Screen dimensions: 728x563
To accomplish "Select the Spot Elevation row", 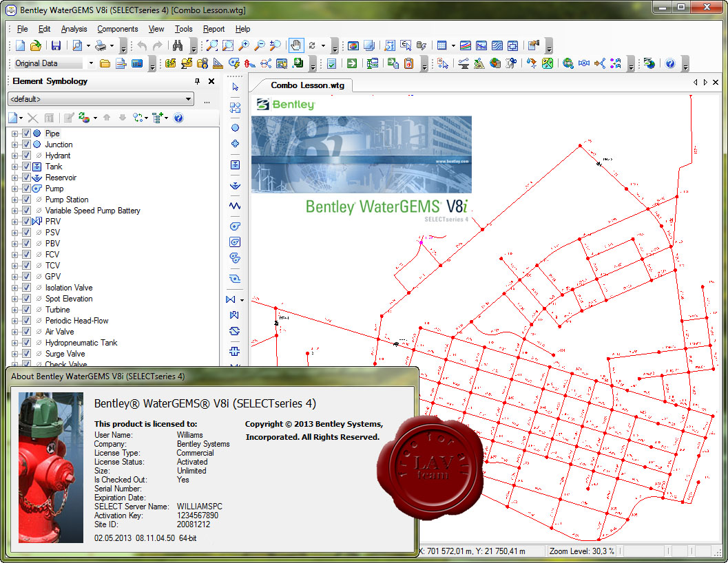I will coord(69,299).
